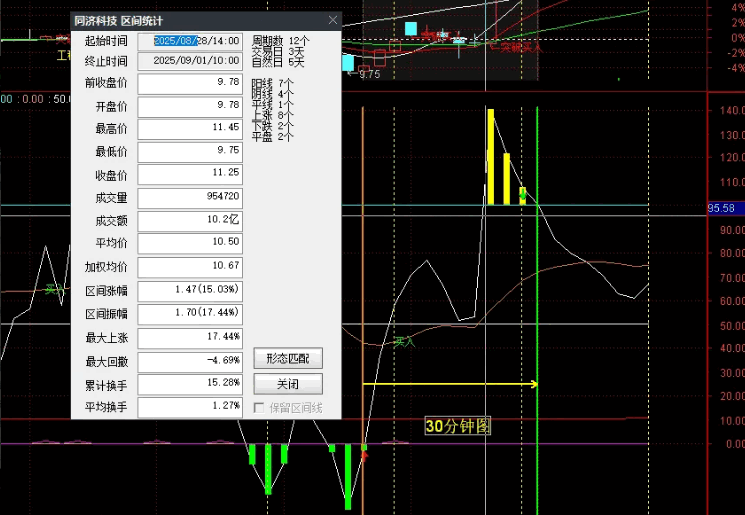Select the 累计换手 value 15.28%
This screenshot has width=745, height=515.
pos(190,384)
